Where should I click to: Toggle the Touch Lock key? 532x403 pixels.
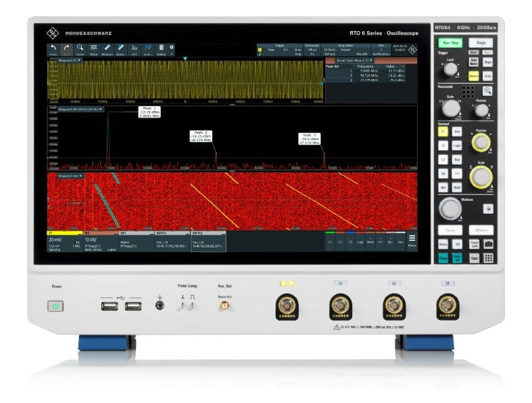(x=475, y=244)
